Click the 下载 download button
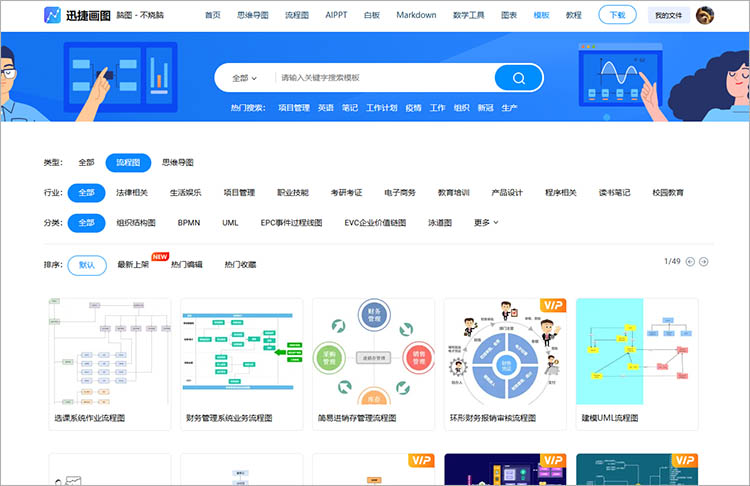 [618, 15]
